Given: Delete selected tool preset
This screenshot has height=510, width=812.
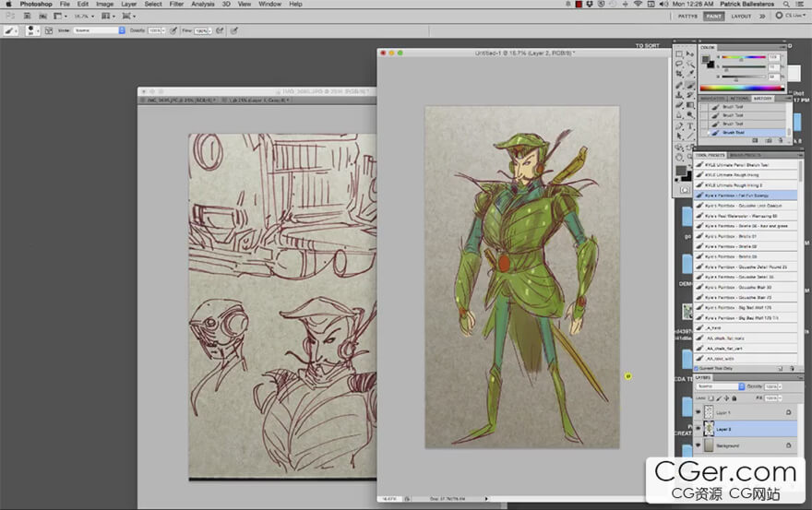Looking at the screenshot, I should coord(792,369).
